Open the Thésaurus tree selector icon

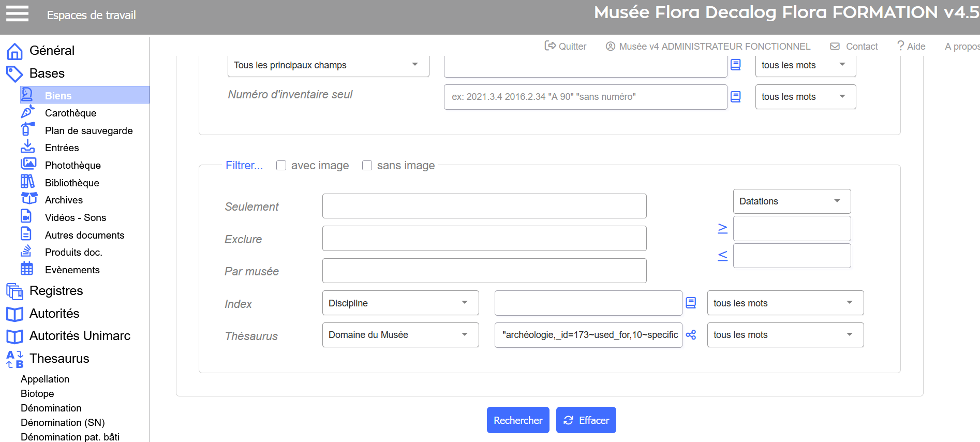click(x=691, y=335)
